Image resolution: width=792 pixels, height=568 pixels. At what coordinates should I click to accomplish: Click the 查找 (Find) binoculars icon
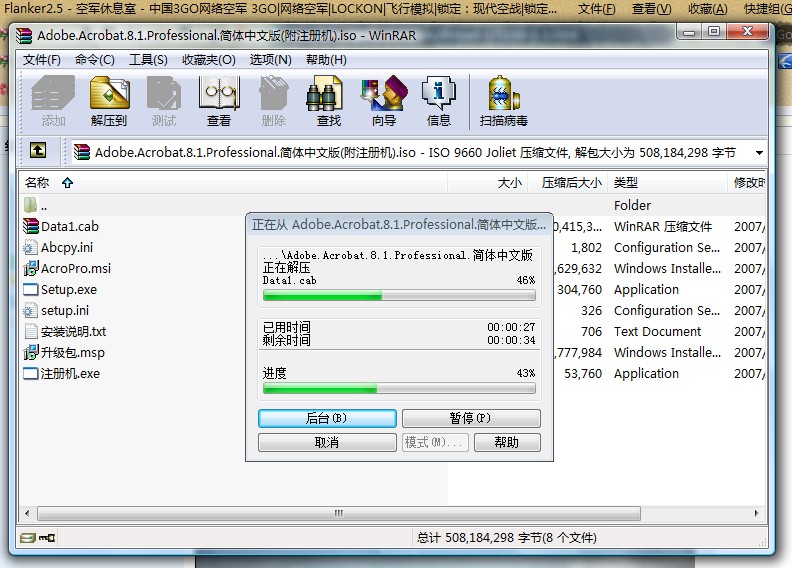pos(328,101)
